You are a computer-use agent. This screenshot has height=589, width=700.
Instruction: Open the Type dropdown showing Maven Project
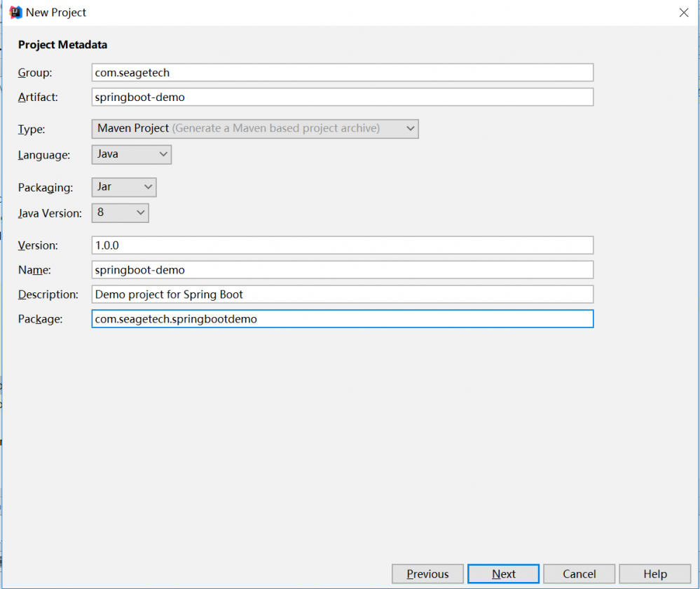(x=255, y=128)
